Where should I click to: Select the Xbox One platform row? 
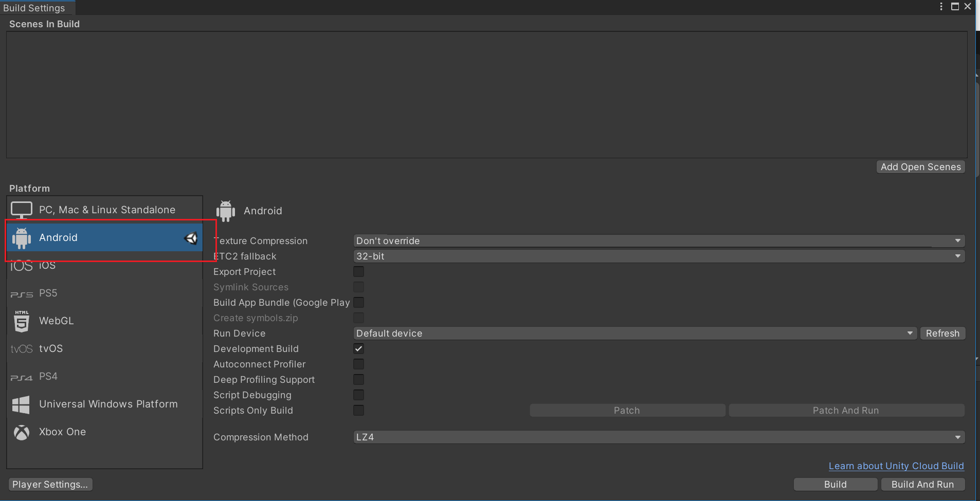point(105,432)
